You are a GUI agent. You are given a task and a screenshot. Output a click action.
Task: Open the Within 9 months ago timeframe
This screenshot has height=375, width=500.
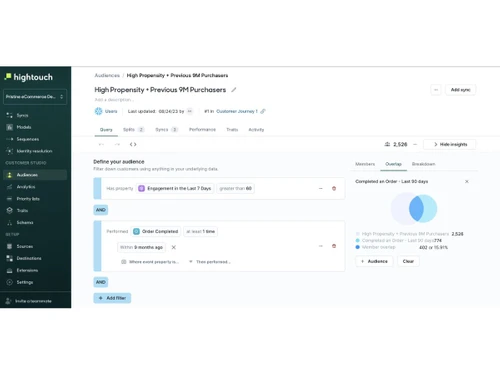[x=141, y=247]
